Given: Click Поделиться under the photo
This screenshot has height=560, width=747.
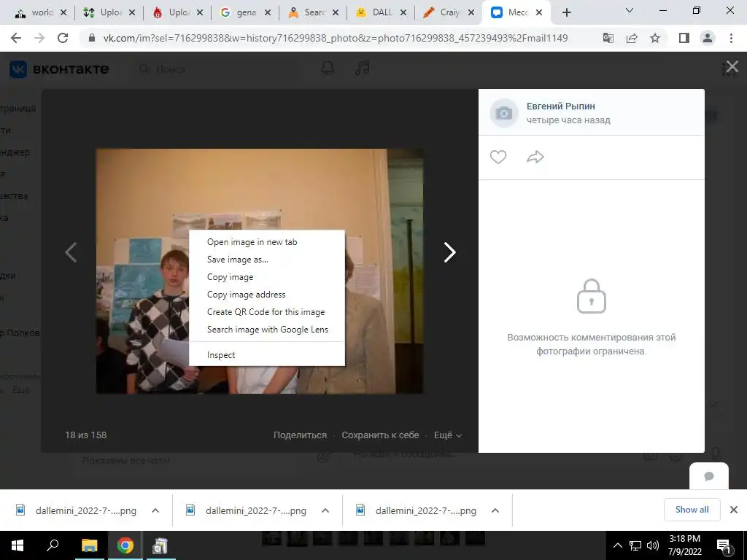Looking at the screenshot, I should [300, 435].
